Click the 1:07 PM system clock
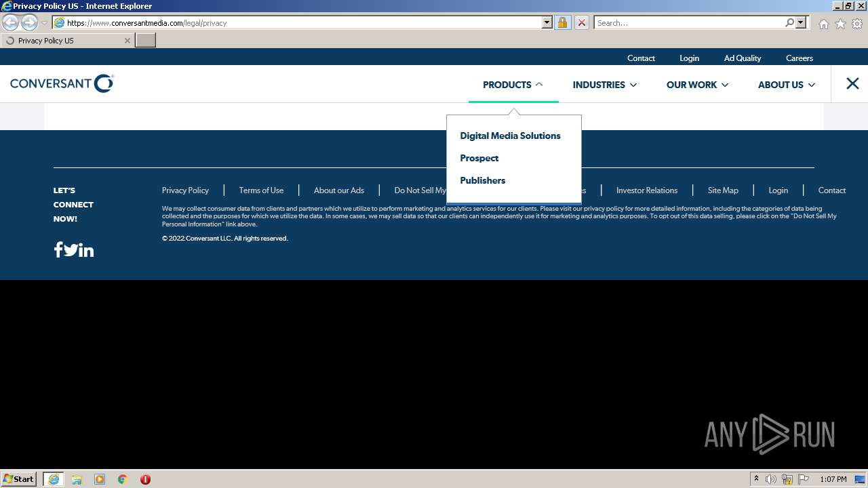The height and width of the screenshot is (488, 868). pos(833,479)
